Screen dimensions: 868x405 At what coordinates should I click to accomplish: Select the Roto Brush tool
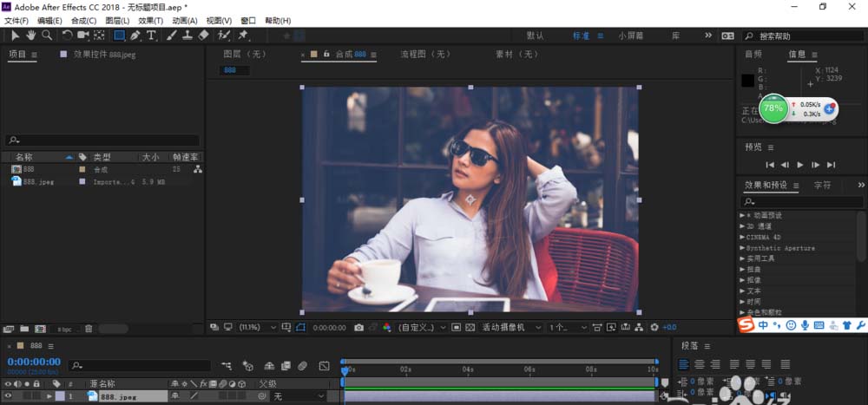pos(224,36)
